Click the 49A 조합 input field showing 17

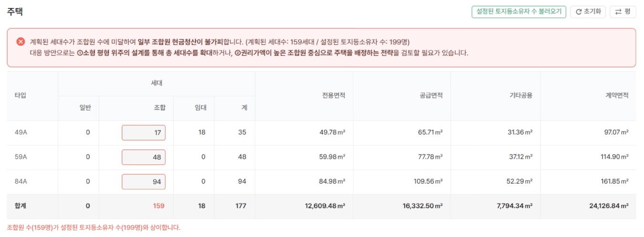pyautogui.click(x=144, y=133)
